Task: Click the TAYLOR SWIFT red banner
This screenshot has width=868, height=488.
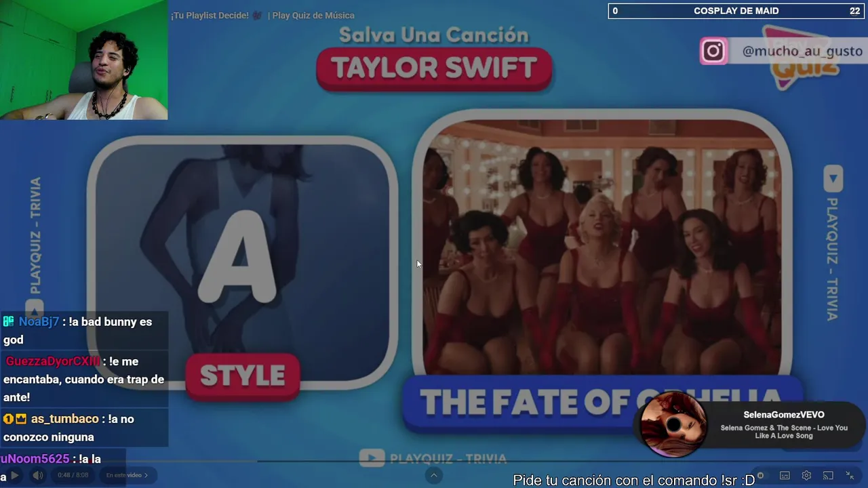Action: point(434,68)
